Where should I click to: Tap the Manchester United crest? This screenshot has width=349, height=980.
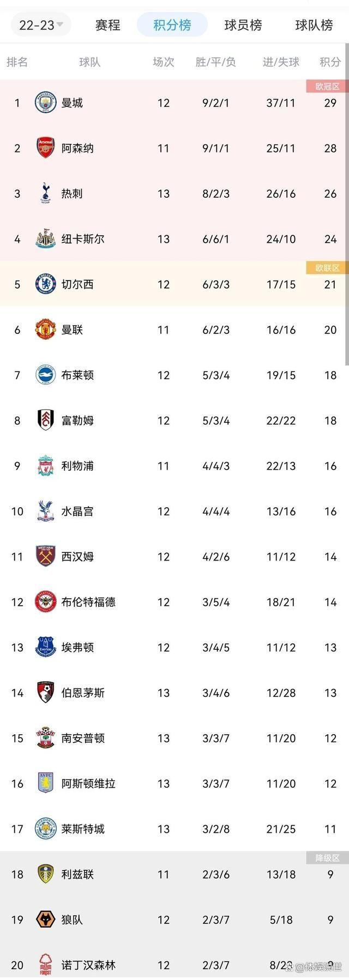coord(46,330)
